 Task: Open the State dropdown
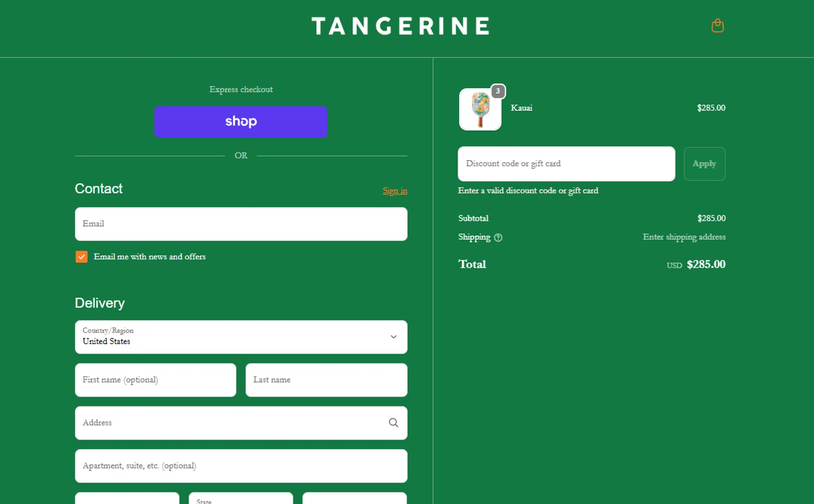[241, 498]
